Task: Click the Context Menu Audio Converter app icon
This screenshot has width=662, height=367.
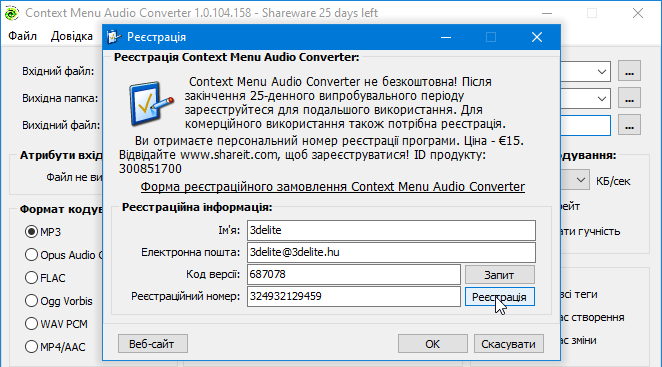Action: click(11, 13)
